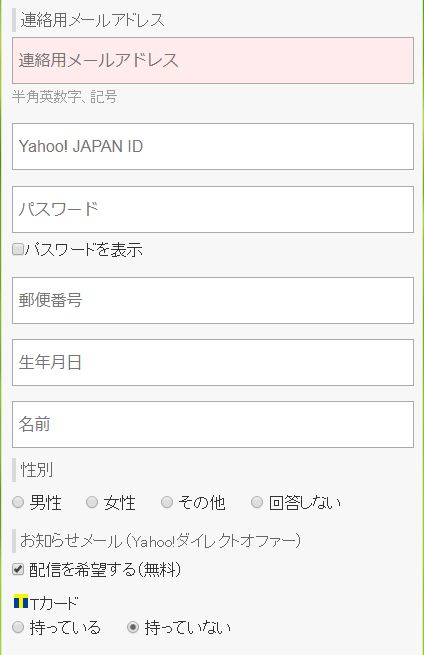Screen dimensions: 424x655
Task: Click the 名前 input field
Action: tap(213, 424)
